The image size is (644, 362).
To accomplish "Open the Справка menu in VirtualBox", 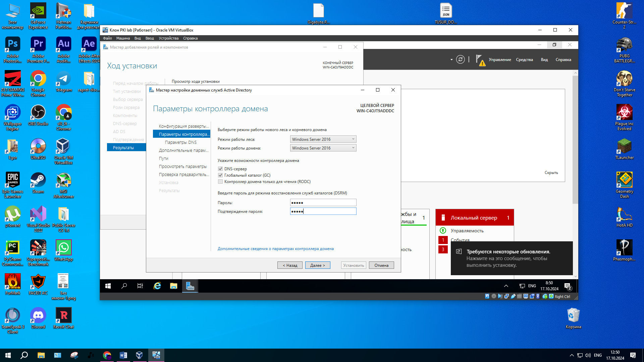I will point(190,38).
